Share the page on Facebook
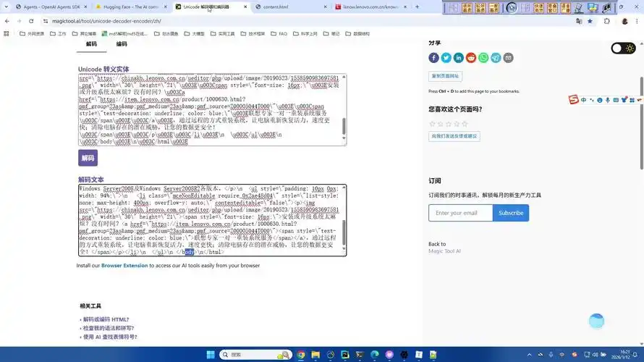644x362 pixels. tap(433, 58)
